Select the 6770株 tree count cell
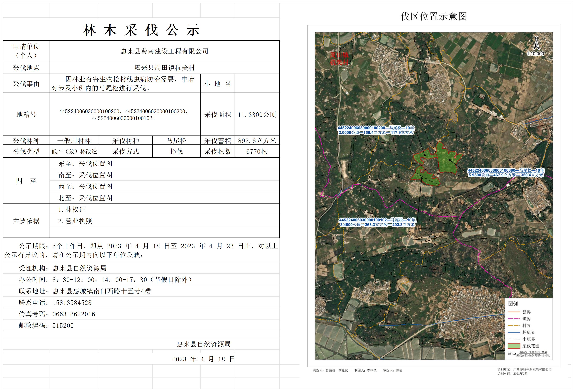 [x=257, y=151]
